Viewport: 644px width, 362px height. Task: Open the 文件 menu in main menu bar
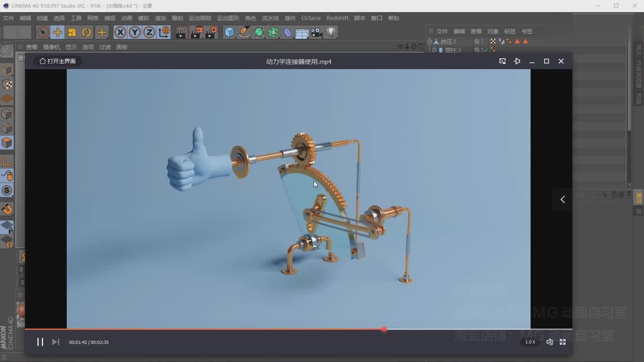9,18
